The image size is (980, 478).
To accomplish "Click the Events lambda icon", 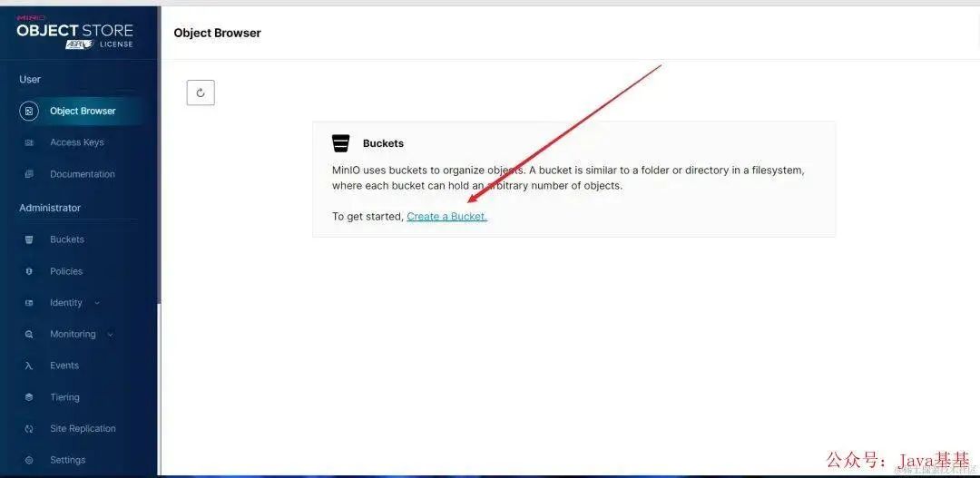I will (29, 366).
